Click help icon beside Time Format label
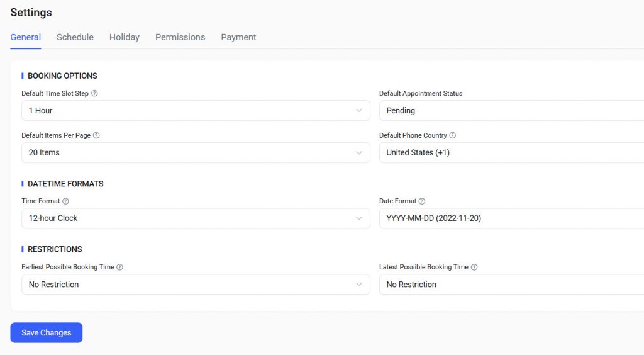The width and height of the screenshot is (644, 355). click(66, 201)
